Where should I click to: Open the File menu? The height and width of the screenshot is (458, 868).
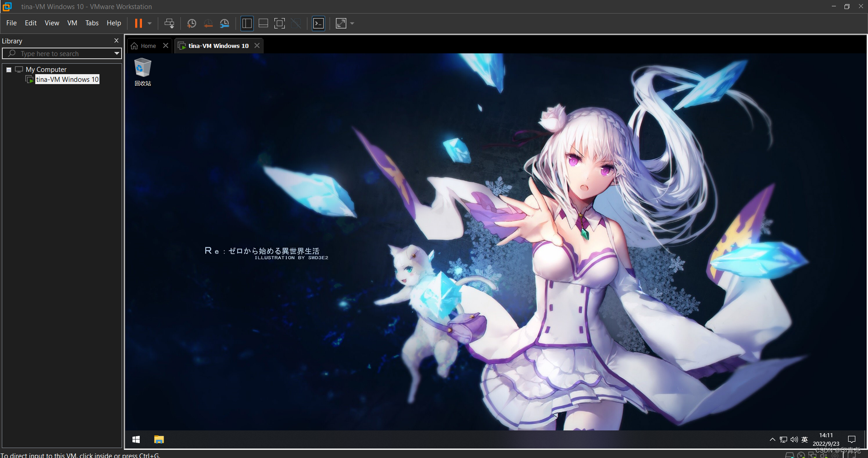(x=11, y=23)
